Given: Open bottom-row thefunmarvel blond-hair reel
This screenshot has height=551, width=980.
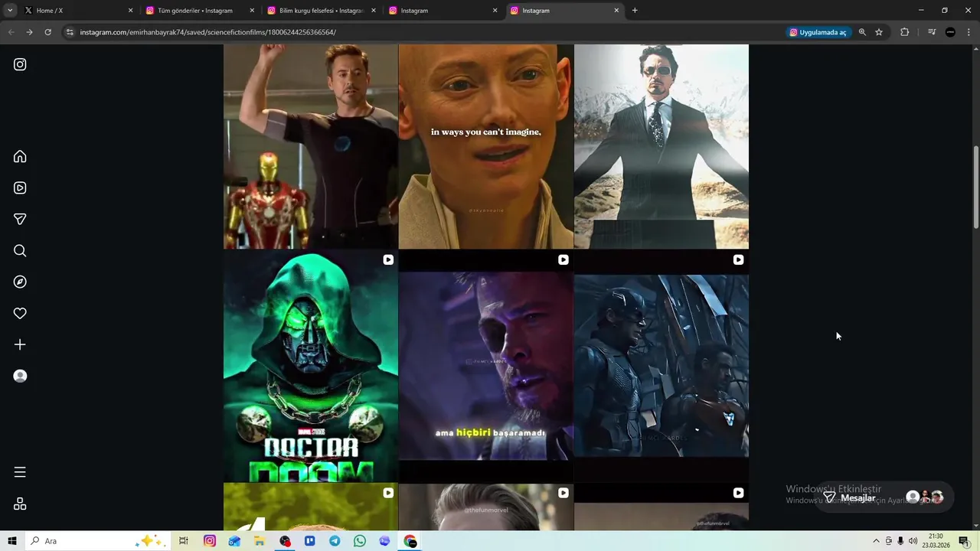Looking at the screenshot, I should pyautogui.click(x=485, y=507).
